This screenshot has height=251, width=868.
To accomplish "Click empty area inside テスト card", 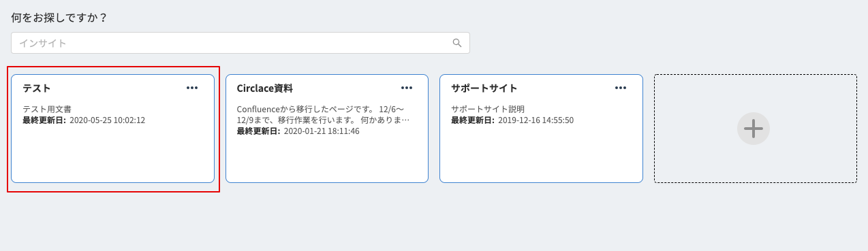I will pos(113,156).
